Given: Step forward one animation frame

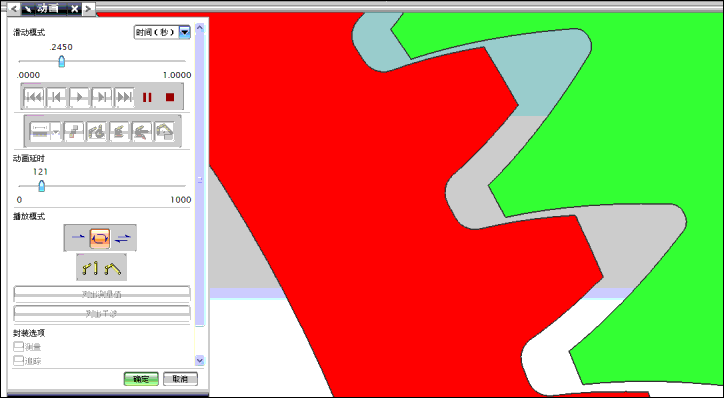Looking at the screenshot, I should 102,97.
